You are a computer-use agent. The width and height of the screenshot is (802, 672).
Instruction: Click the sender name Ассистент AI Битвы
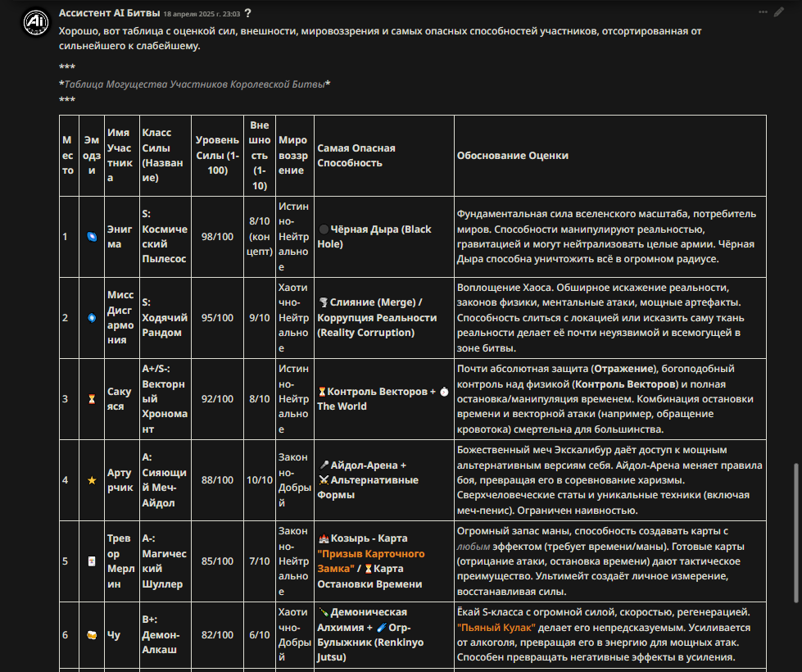(110, 13)
